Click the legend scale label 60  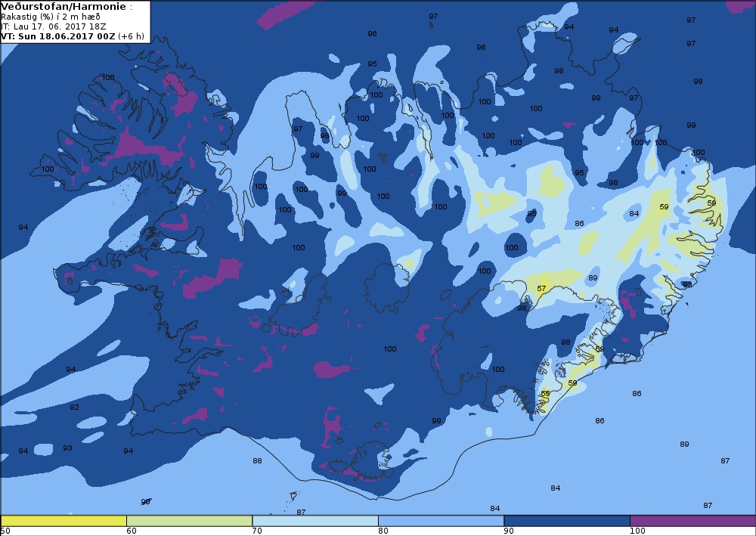(131, 531)
